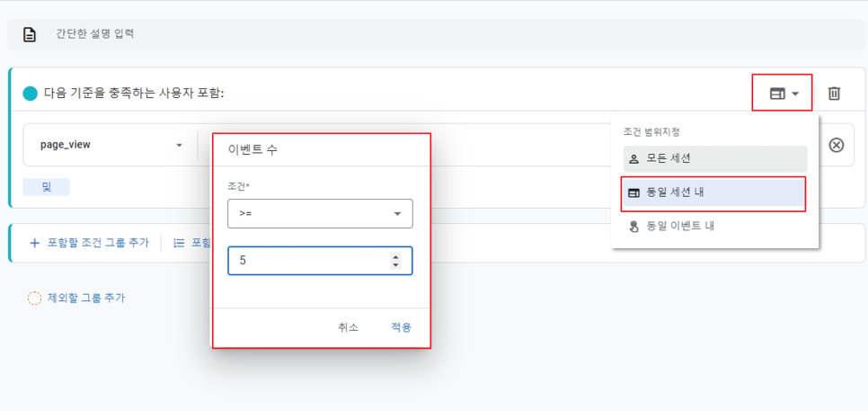Click the dashed circle exclude group icon
The width and height of the screenshot is (868, 411).
pyautogui.click(x=34, y=298)
